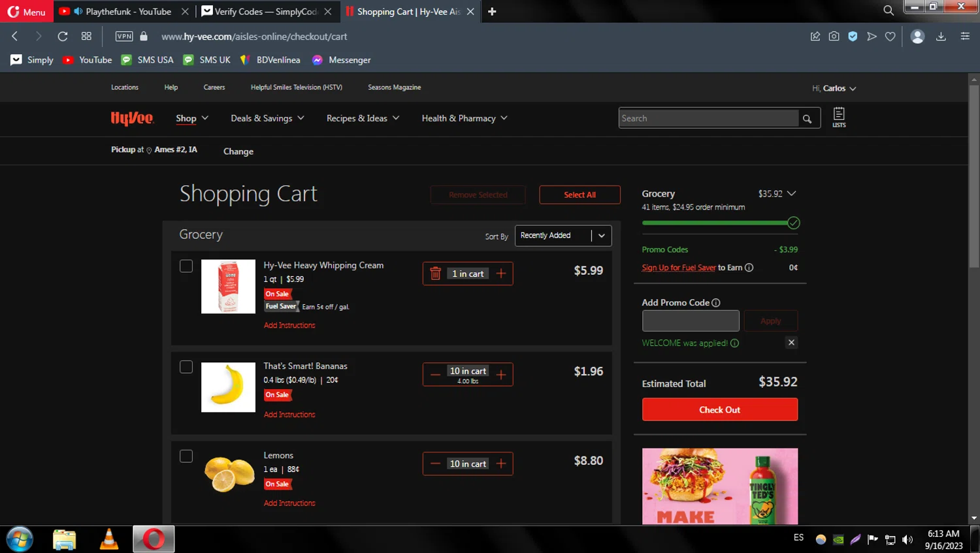Click info icon beside WELCOME was applied
The height and width of the screenshot is (553, 980).
pos(735,343)
